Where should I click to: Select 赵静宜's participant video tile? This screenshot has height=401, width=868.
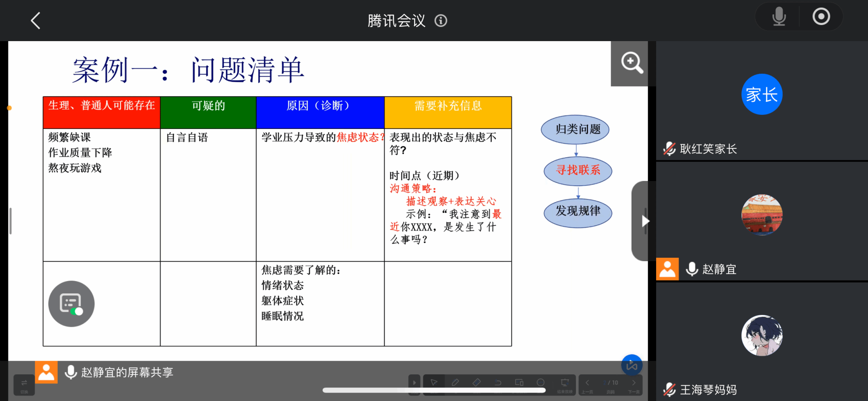tap(762, 221)
